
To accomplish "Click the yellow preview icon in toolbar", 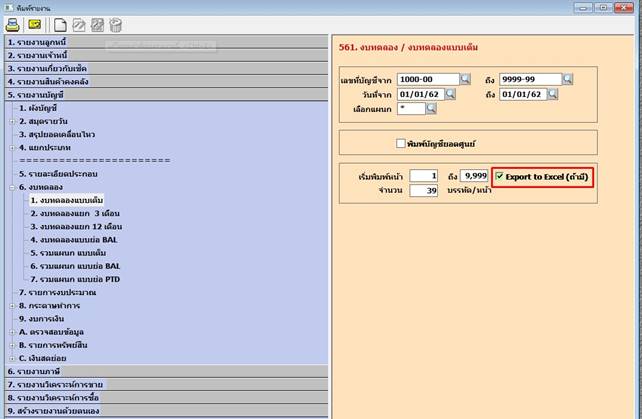I will 35,25.
